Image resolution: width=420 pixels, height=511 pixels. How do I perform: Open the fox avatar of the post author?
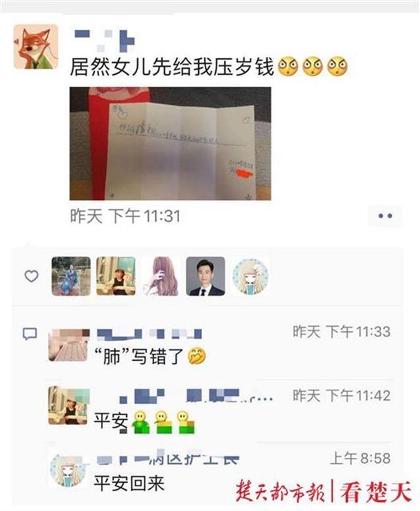click(x=36, y=47)
